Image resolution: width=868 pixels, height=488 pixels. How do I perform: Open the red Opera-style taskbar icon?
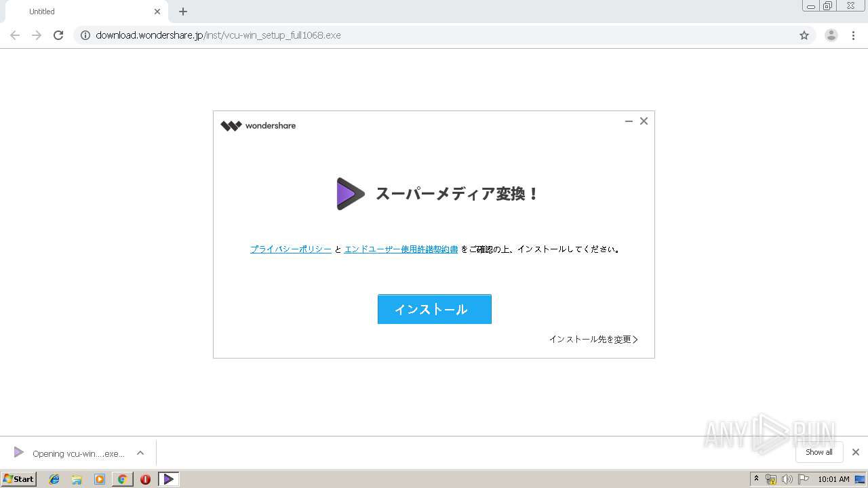[x=145, y=479]
